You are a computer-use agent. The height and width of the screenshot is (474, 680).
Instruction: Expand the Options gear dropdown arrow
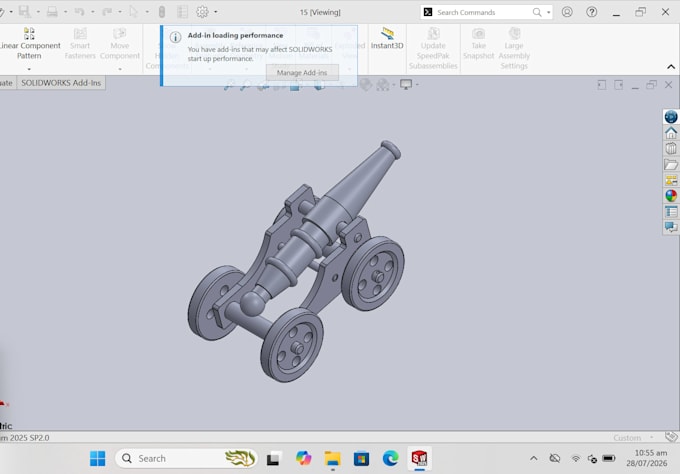coord(216,12)
